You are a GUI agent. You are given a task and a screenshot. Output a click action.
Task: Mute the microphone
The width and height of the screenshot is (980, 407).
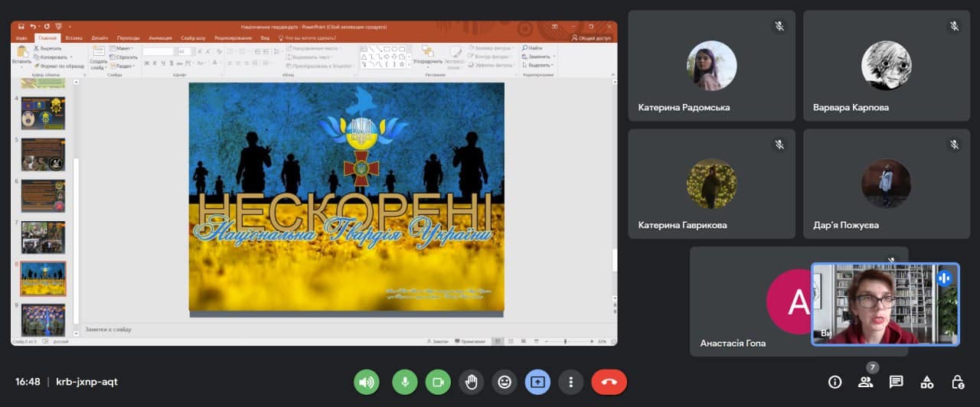[404, 382]
